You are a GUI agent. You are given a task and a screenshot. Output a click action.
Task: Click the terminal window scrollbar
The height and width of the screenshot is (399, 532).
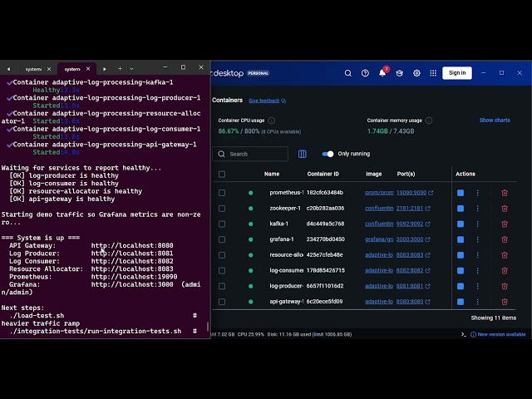tap(208, 327)
